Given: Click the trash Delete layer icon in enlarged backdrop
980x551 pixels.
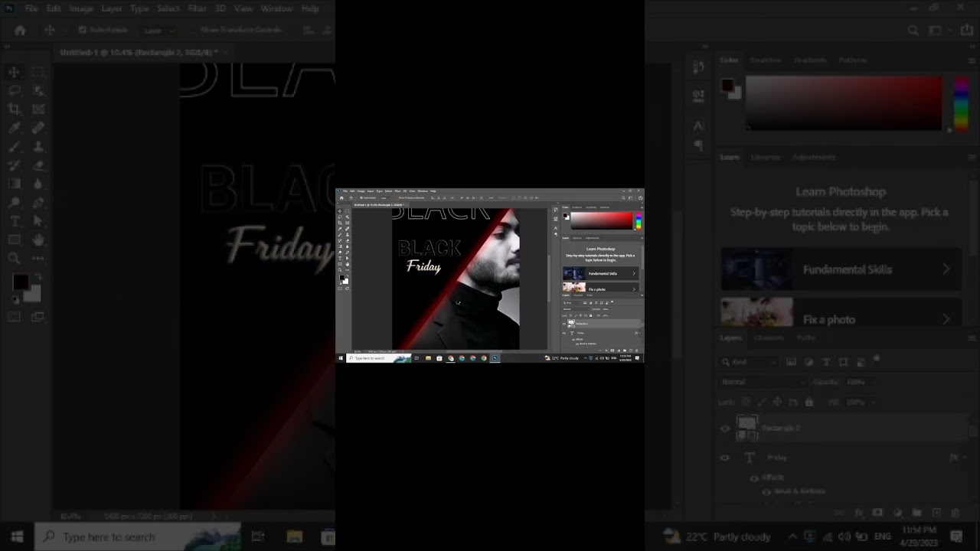Looking at the screenshot, I should coord(955,513).
